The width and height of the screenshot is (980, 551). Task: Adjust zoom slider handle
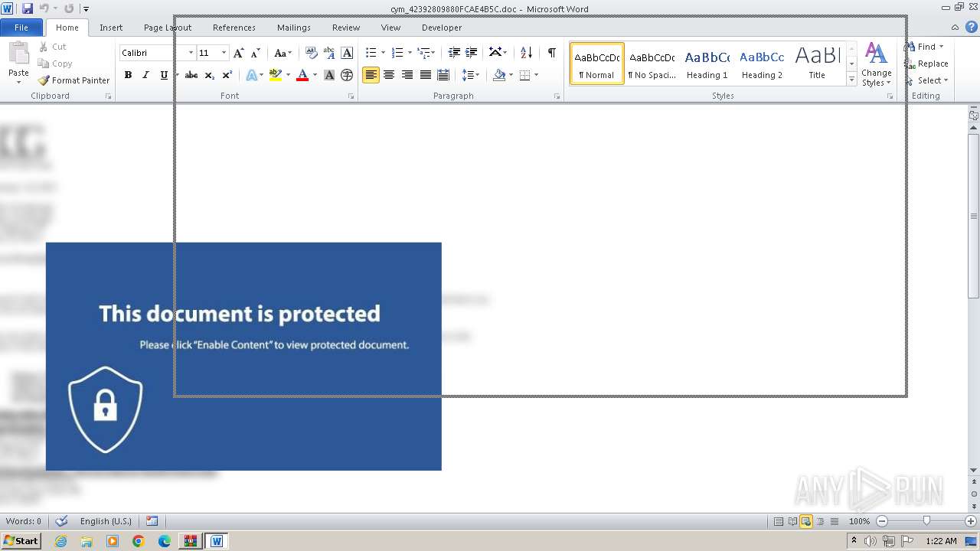[x=926, y=521]
